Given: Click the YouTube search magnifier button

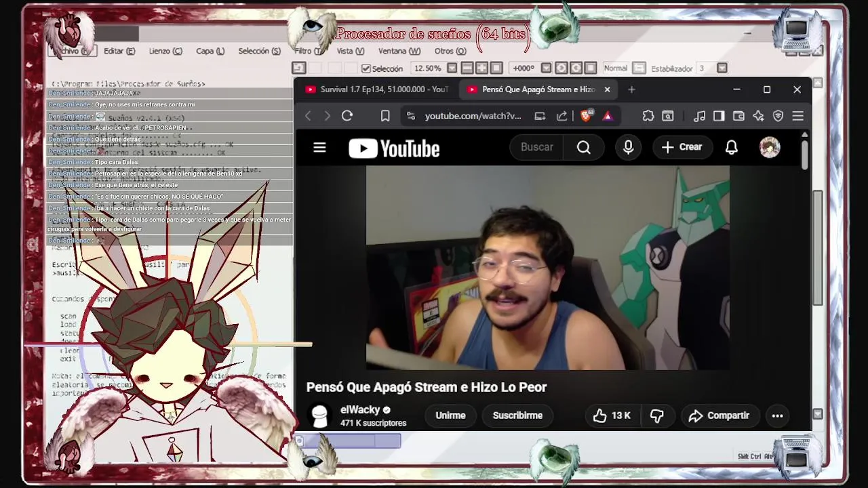Looking at the screenshot, I should click(584, 147).
